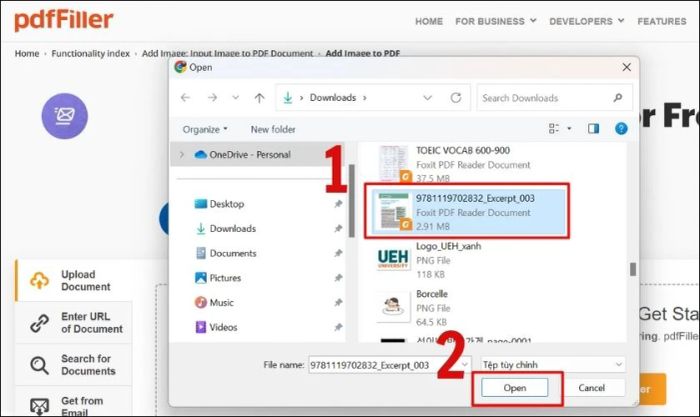Select the Search for Documents tab
The image size is (700, 417).
click(x=74, y=365)
